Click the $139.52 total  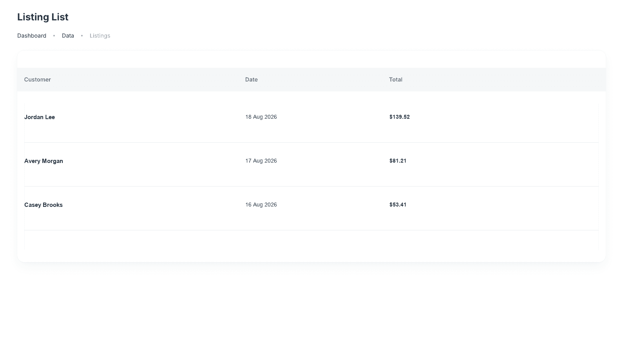pyautogui.click(x=400, y=117)
